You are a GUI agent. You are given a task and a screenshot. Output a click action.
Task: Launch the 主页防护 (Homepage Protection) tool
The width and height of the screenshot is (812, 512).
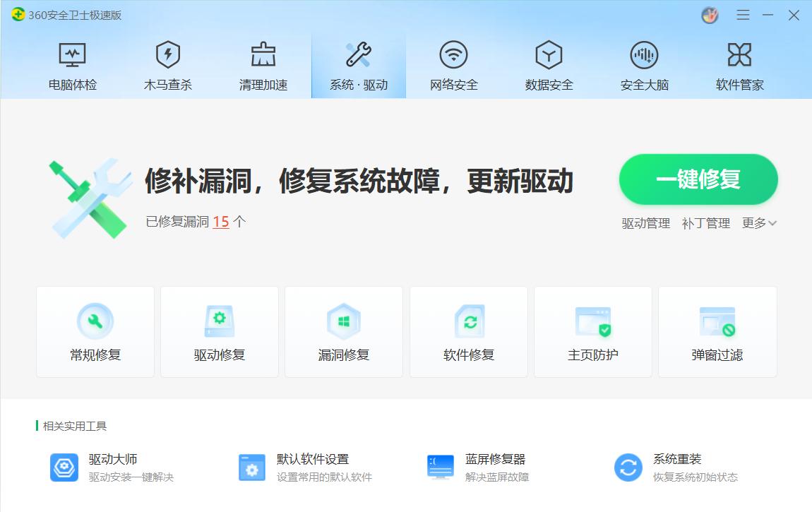click(592, 331)
